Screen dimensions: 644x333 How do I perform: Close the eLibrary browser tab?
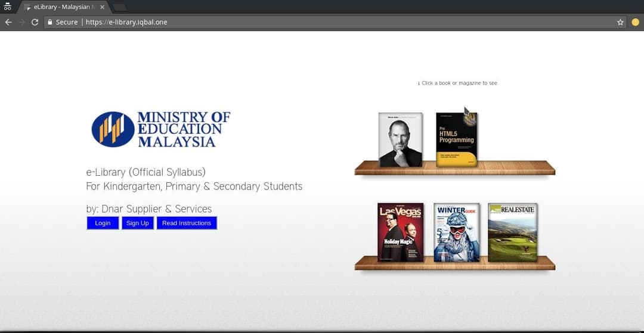pyautogui.click(x=103, y=7)
